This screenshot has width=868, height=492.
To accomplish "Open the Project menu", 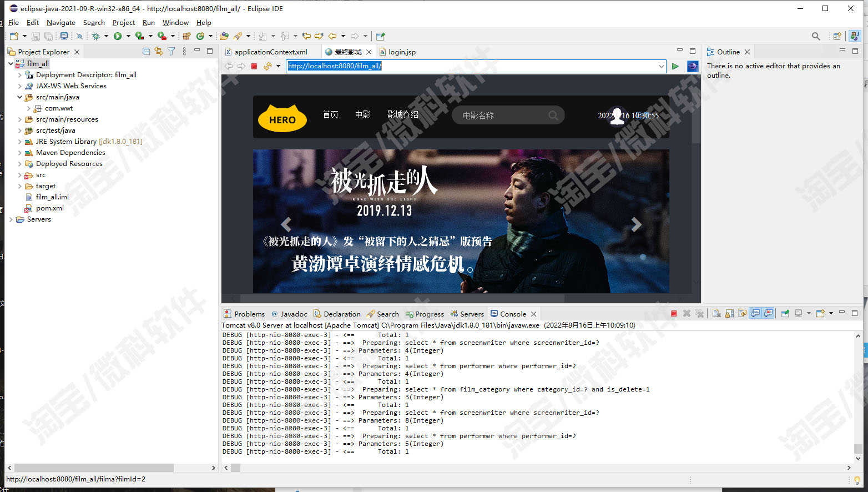I will (x=123, y=23).
